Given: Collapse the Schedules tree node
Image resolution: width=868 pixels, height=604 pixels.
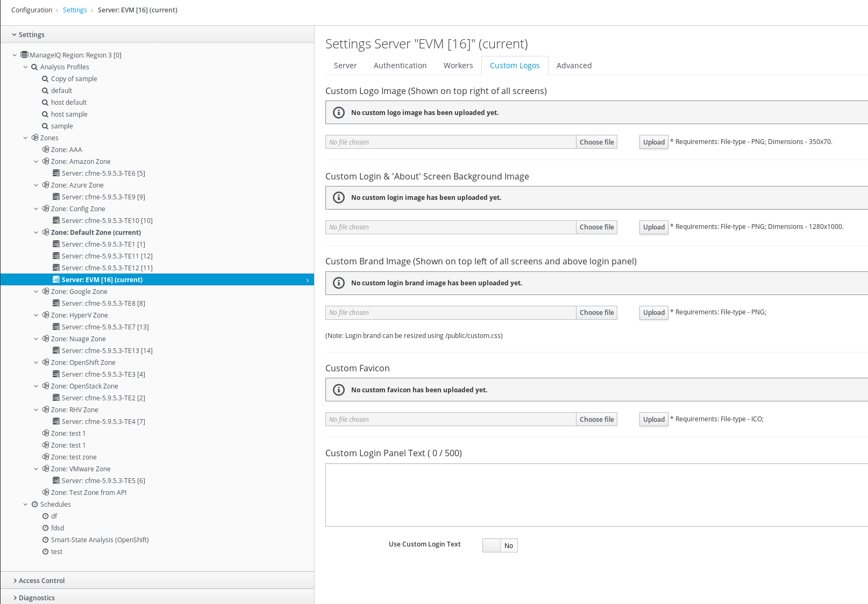Looking at the screenshot, I should tap(25, 505).
